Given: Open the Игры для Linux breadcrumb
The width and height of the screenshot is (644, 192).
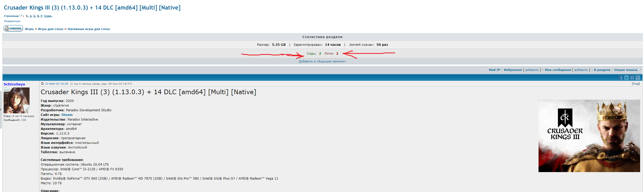Looking at the screenshot, I should pyautogui.click(x=51, y=29).
